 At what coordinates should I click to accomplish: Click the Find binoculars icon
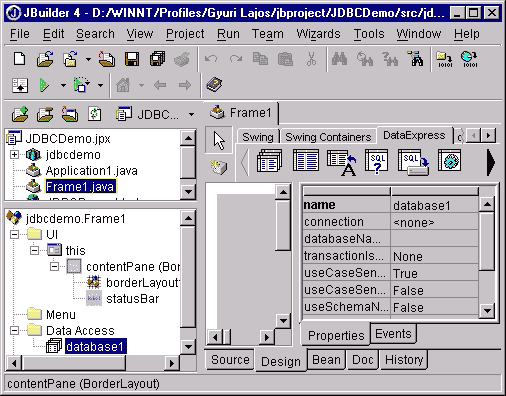click(x=339, y=59)
